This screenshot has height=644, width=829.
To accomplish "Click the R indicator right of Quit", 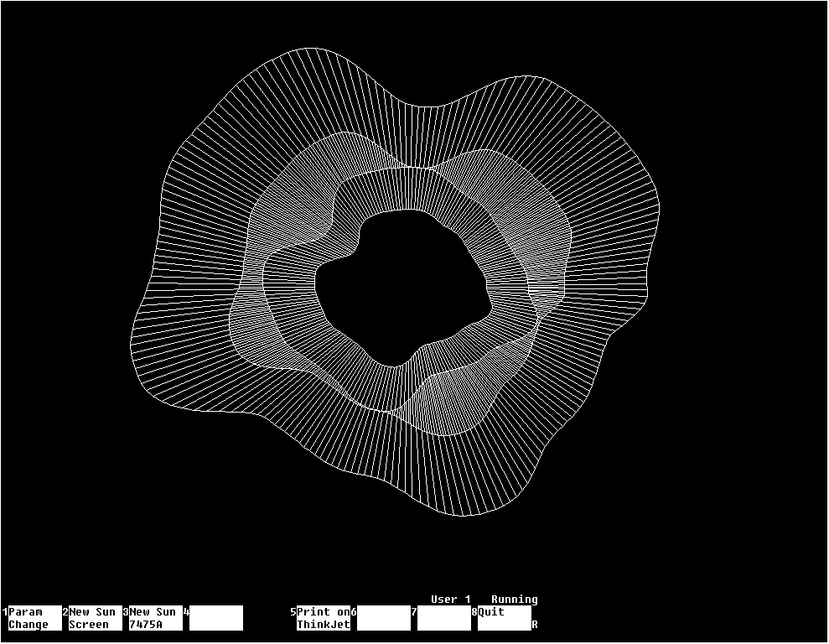I will (x=535, y=625).
